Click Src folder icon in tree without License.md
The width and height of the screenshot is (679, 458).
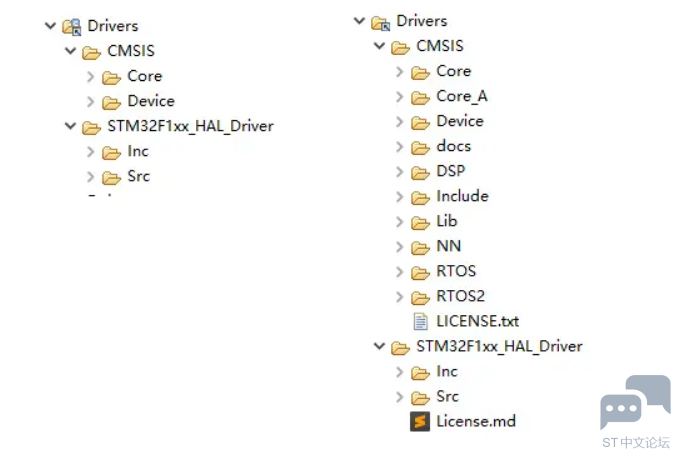111,178
